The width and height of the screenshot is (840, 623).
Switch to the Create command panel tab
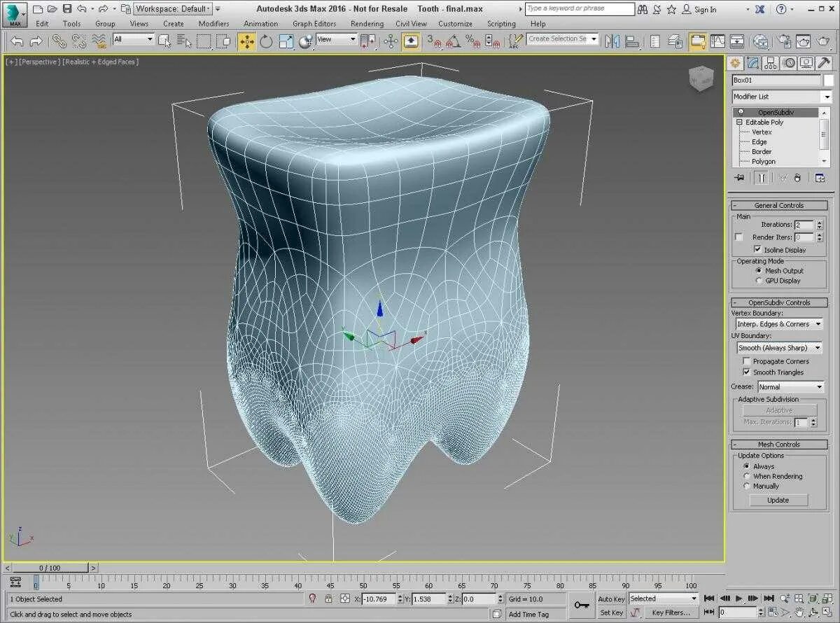pos(736,62)
